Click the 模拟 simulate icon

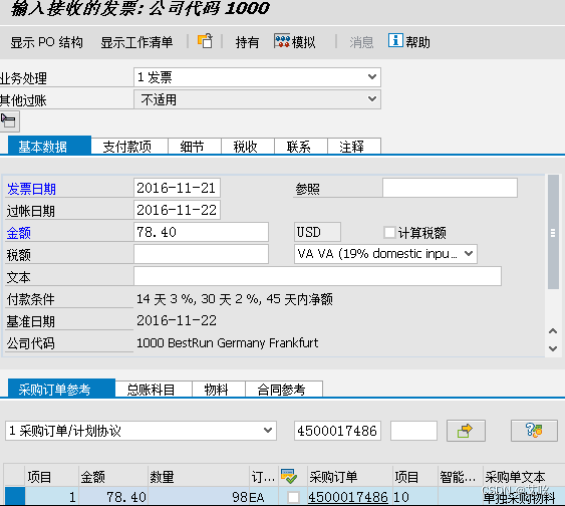coord(282,41)
